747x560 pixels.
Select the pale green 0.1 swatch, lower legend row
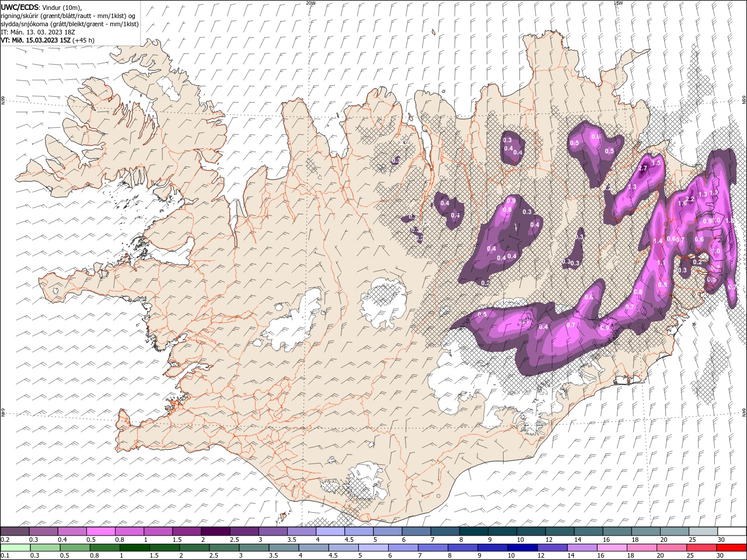16,547
